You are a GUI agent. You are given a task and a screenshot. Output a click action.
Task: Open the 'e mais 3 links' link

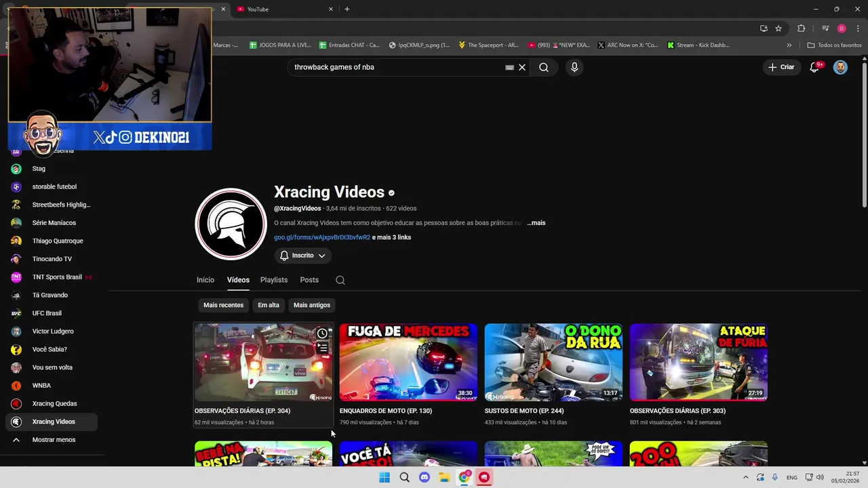[391, 237]
